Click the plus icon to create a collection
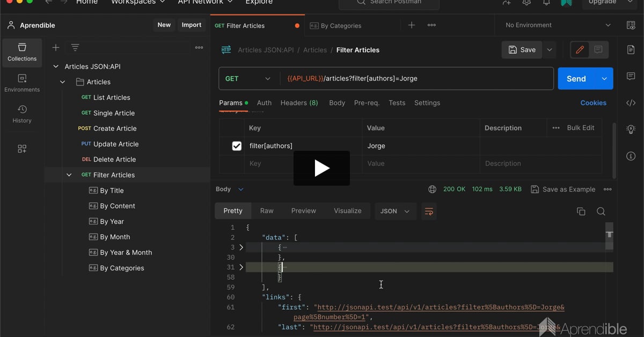Image resolution: width=644 pixels, height=337 pixels. coord(55,48)
